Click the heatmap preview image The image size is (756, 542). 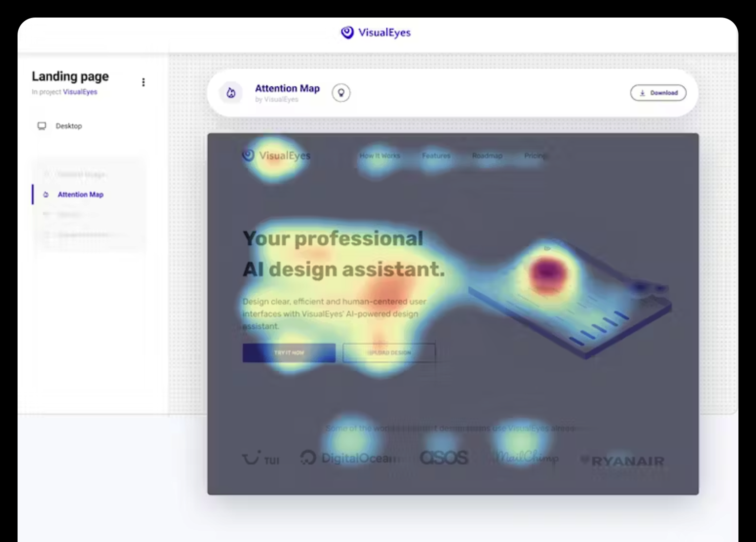(x=453, y=314)
